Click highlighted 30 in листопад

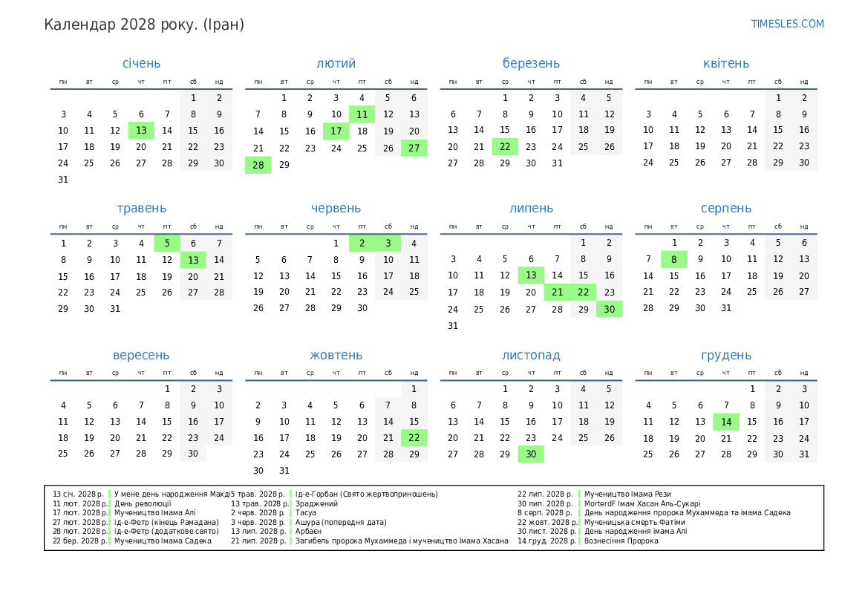[531, 454]
